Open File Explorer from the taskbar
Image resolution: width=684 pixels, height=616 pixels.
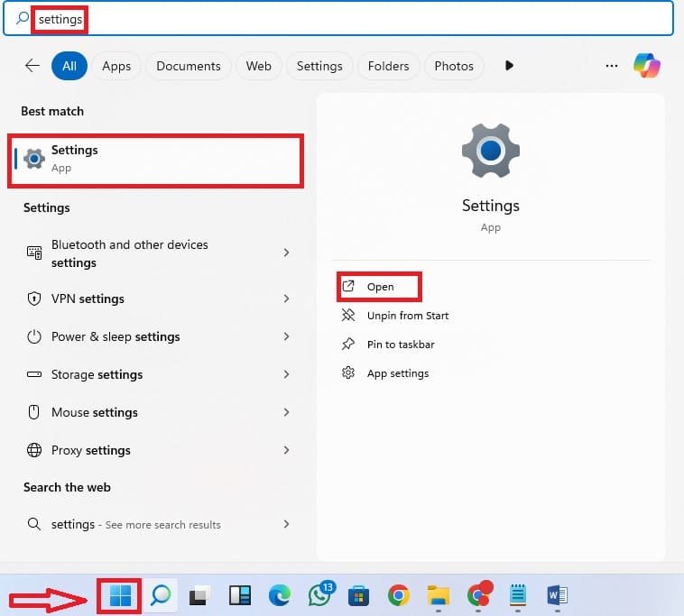click(439, 595)
